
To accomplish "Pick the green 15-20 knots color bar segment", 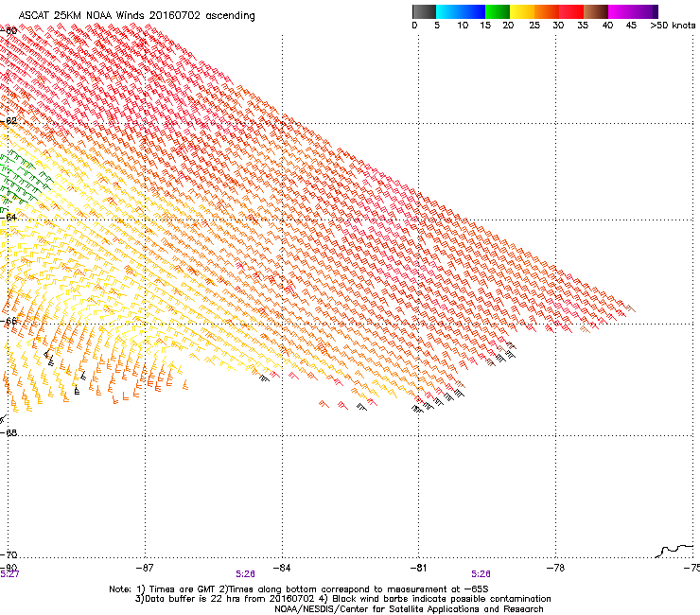I will coord(498,11).
